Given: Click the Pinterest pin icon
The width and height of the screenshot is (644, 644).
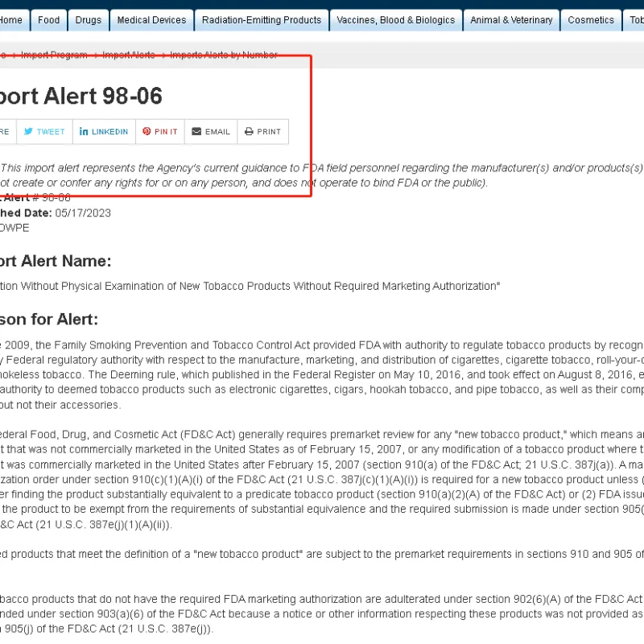Looking at the screenshot, I should pyautogui.click(x=147, y=131).
